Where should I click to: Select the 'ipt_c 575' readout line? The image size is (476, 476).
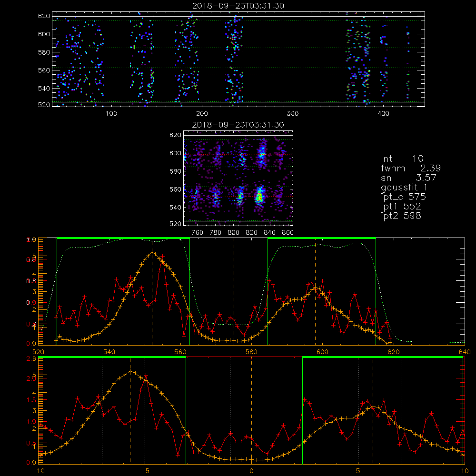pos(404,197)
